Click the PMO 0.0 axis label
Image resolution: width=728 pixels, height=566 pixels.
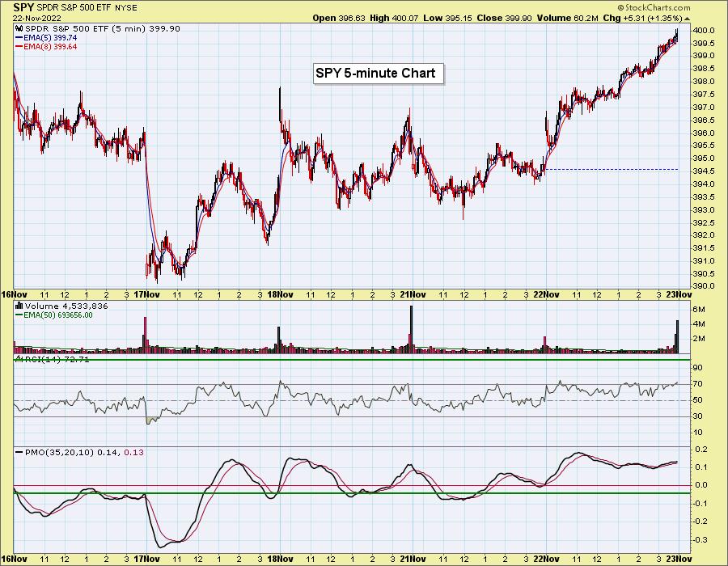tap(700, 485)
